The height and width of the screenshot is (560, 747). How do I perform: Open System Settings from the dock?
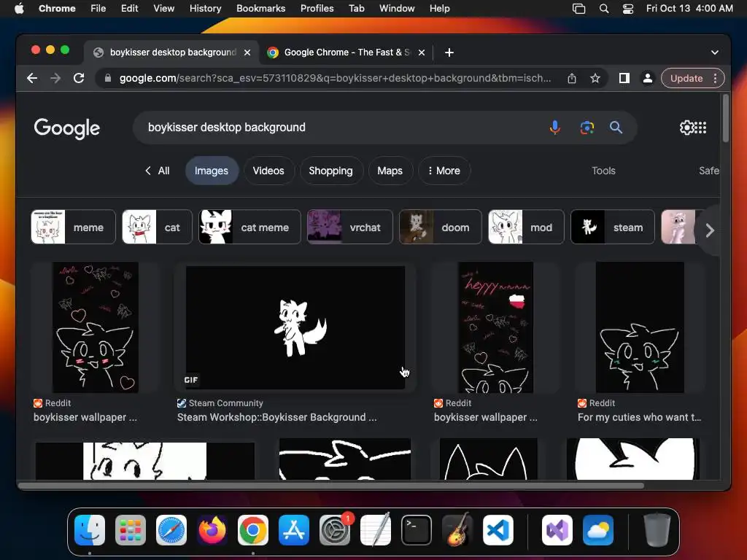click(335, 530)
